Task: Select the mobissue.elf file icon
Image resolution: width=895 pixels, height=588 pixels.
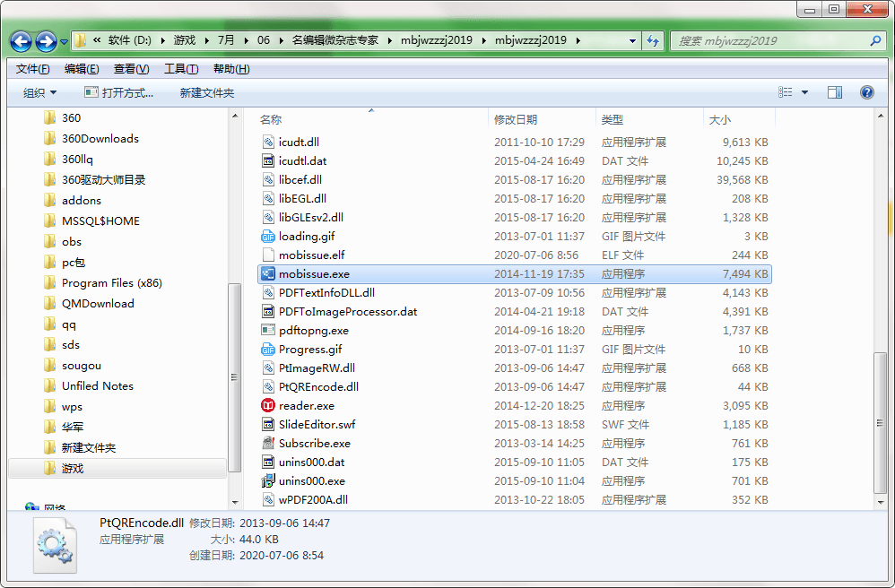Action: tap(268, 255)
